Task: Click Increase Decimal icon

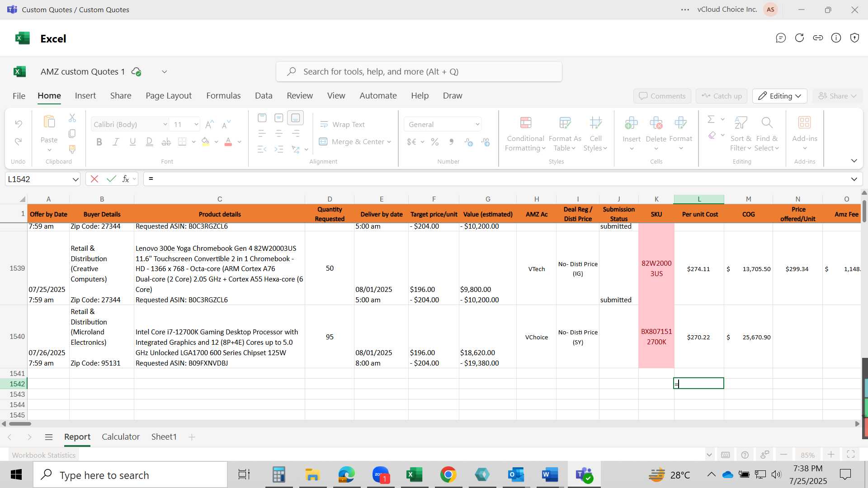Action: point(469,142)
